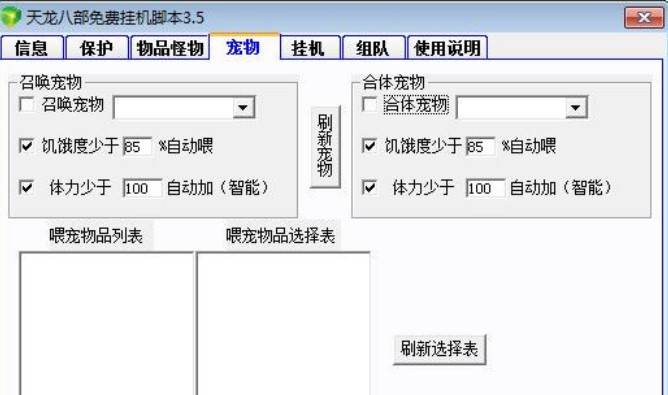Click the green cube app icon in title bar
Screen dimensions: 668x395
click(x=11, y=17)
